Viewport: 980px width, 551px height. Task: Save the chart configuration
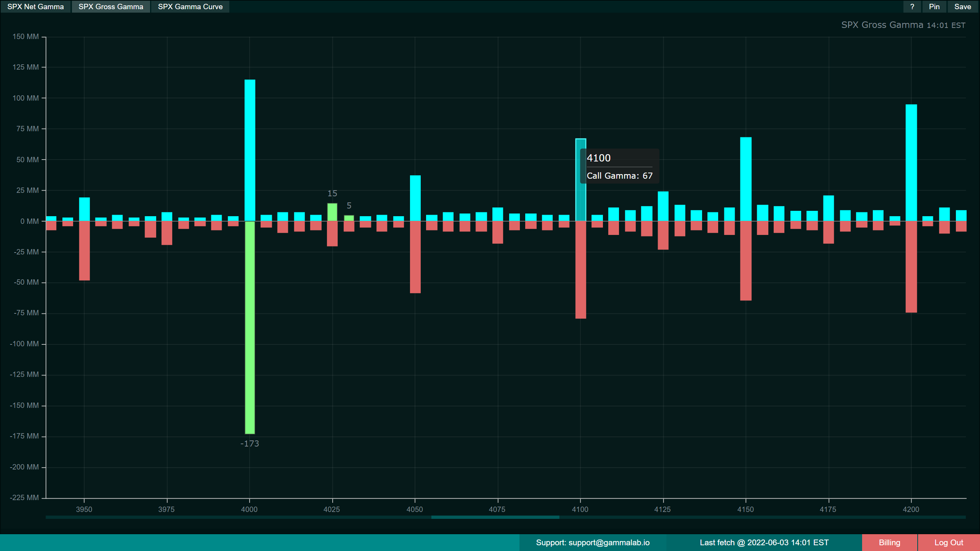click(x=962, y=7)
